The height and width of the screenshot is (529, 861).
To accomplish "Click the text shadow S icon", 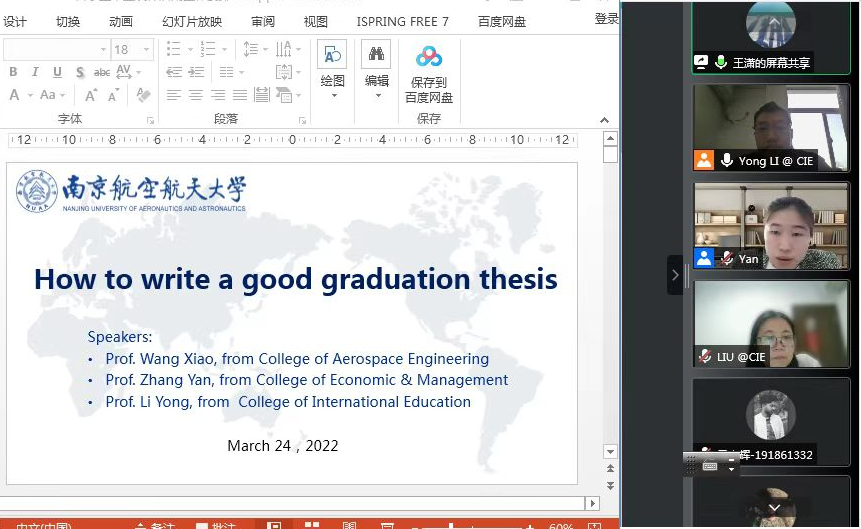I will point(79,72).
